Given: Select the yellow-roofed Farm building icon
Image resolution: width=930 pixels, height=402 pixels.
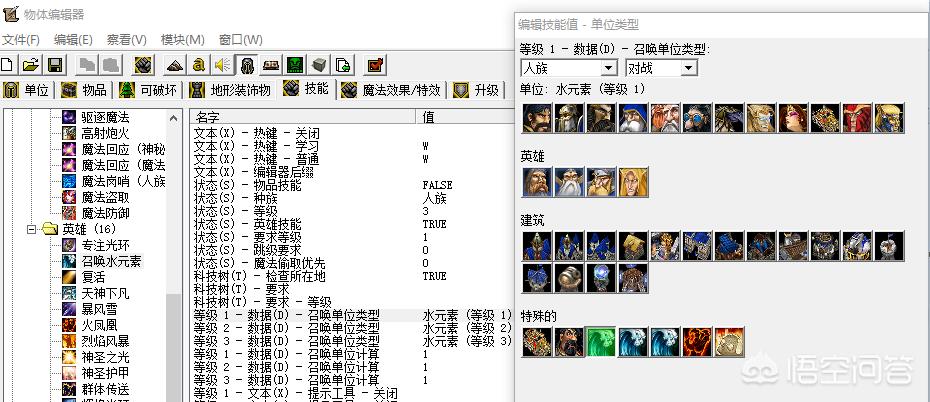Looking at the screenshot, I should [633, 246].
